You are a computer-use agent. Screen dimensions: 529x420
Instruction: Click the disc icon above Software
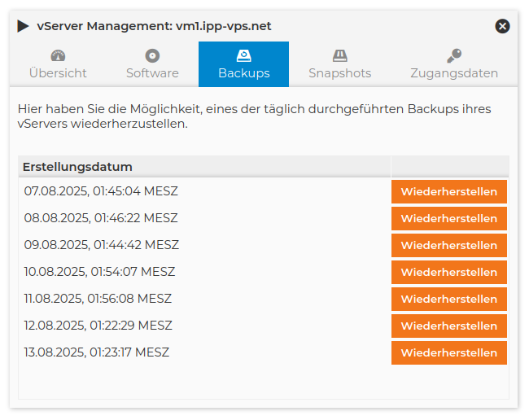click(x=152, y=56)
